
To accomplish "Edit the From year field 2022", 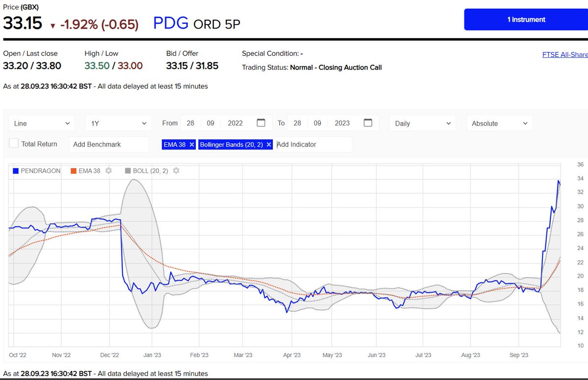I will click(x=235, y=123).
